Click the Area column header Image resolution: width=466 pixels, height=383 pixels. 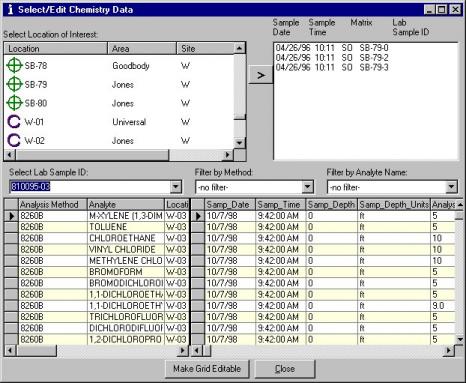142,49
